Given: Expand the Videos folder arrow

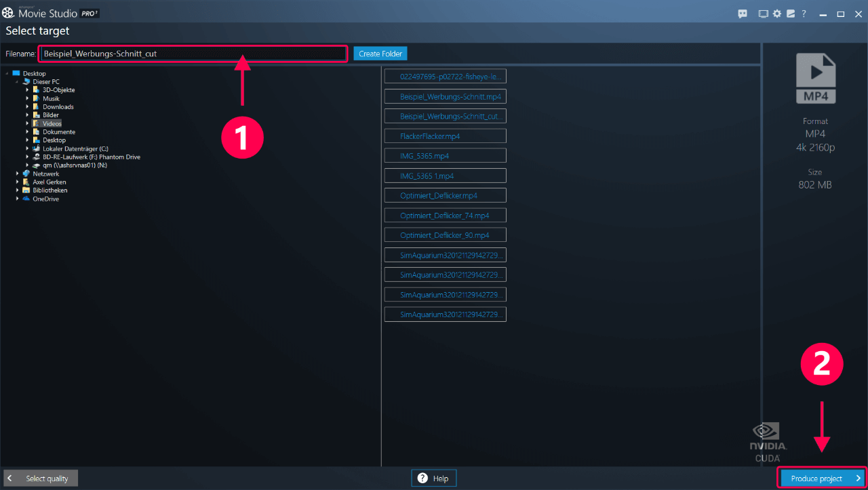Looking at the screenshot, I should tap(28, 123).
